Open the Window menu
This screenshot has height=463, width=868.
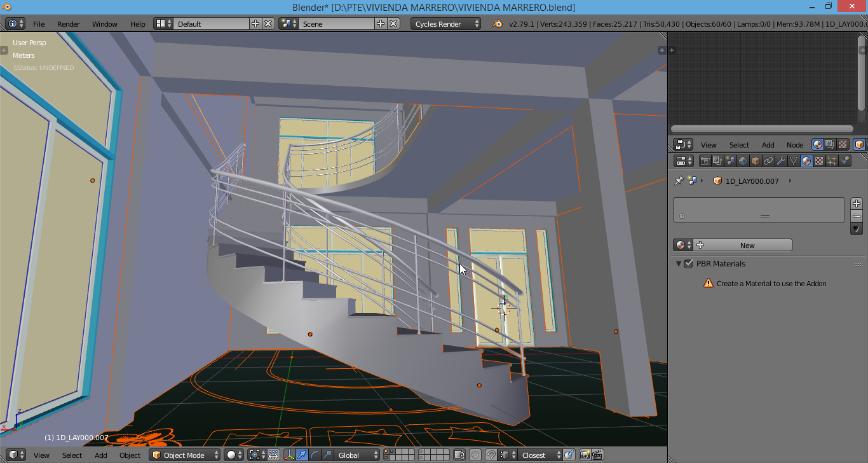[x=105, y=24]
